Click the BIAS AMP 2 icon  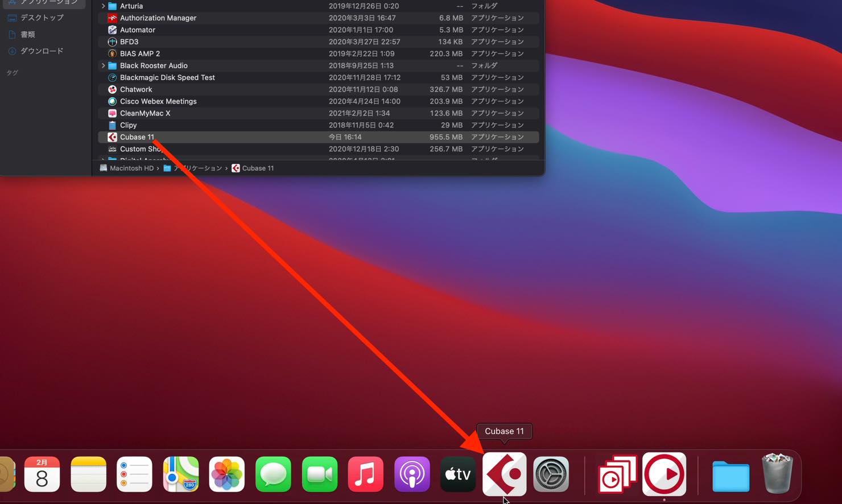(x=112, y=53)
